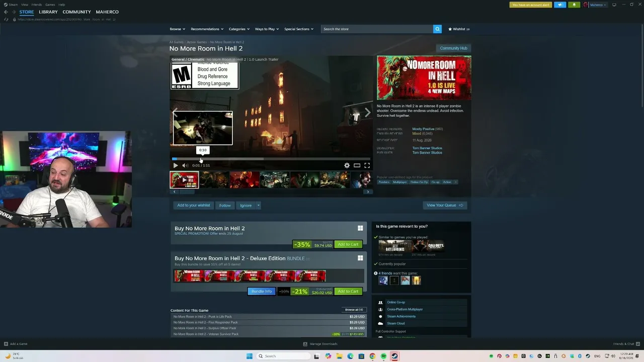Play the launch trailer video
The width and height of the screenshot is (644, 362).
point(176,165)
